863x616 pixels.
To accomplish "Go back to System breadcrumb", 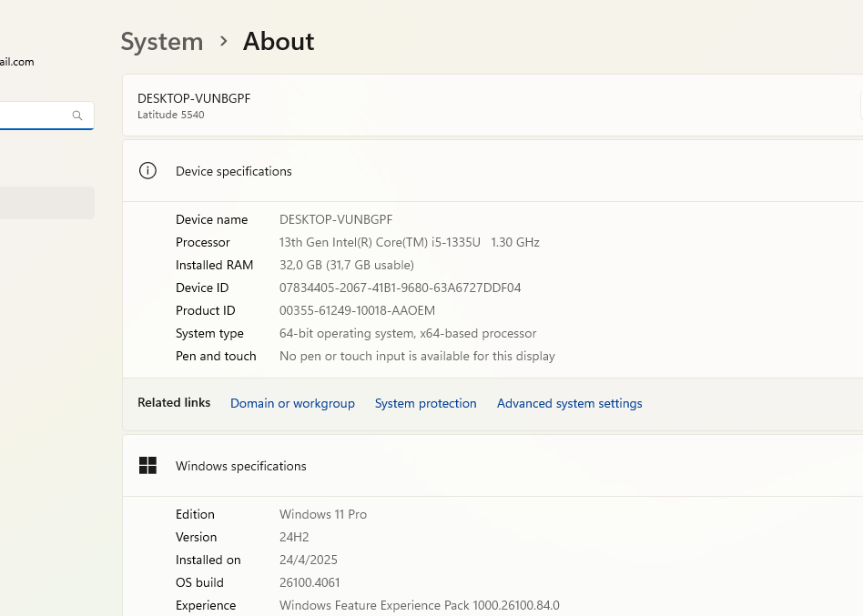I will coord(162,41).
